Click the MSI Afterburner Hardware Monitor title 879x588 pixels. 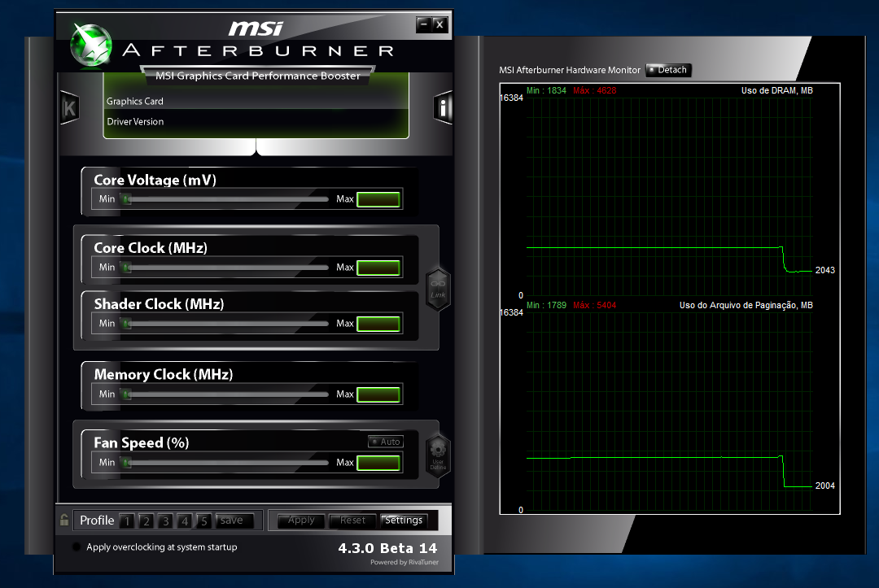coord(570,70)
